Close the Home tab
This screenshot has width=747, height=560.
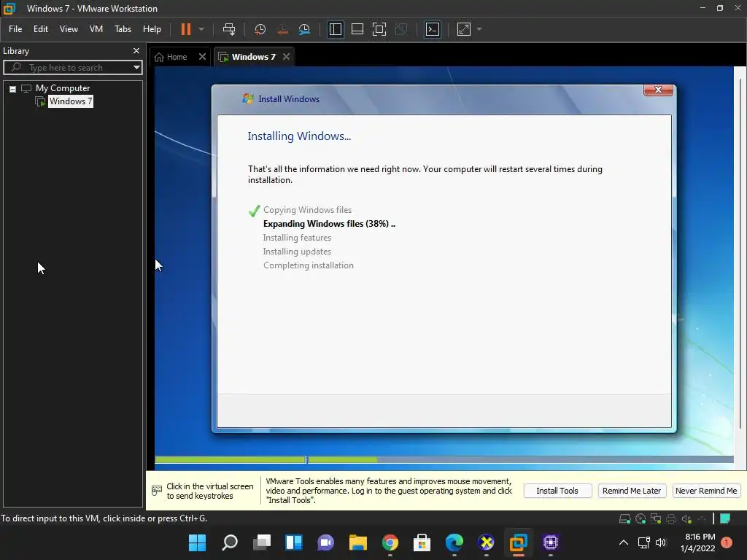pyautogui.click(x=202, y=57)
